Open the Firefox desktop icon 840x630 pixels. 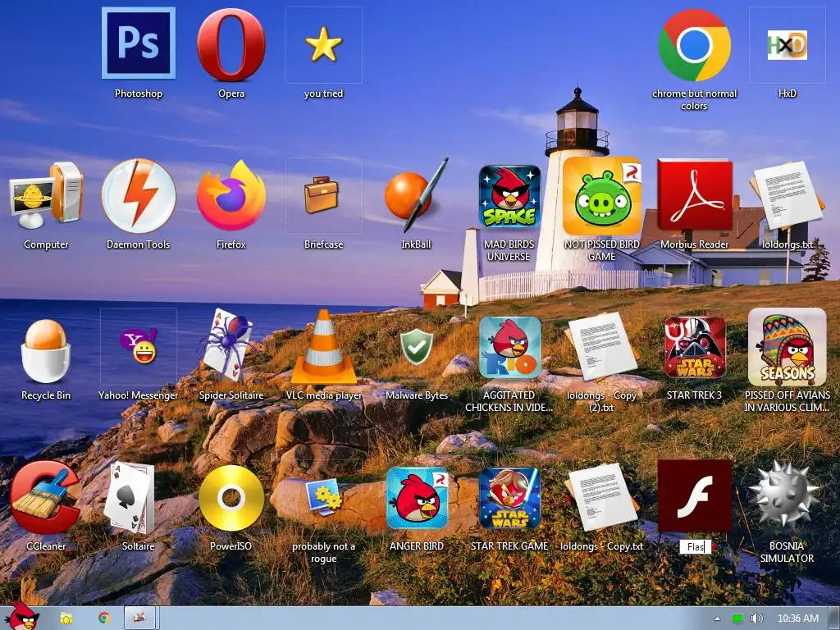point(231,195)
